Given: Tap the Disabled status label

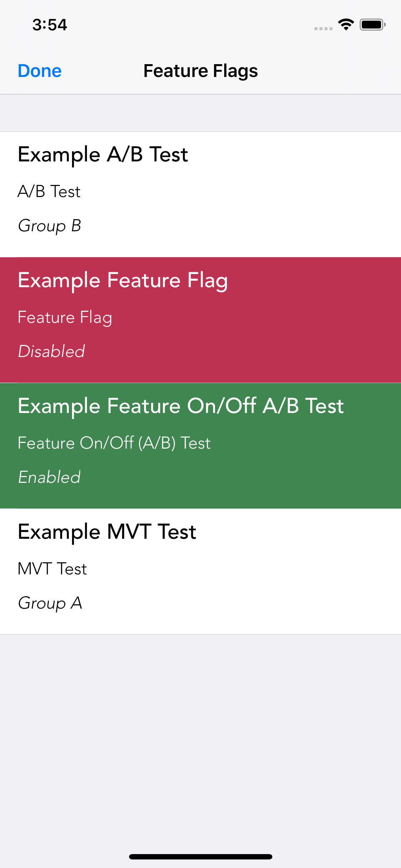Looking at the screenshot, I should [51, 351].
